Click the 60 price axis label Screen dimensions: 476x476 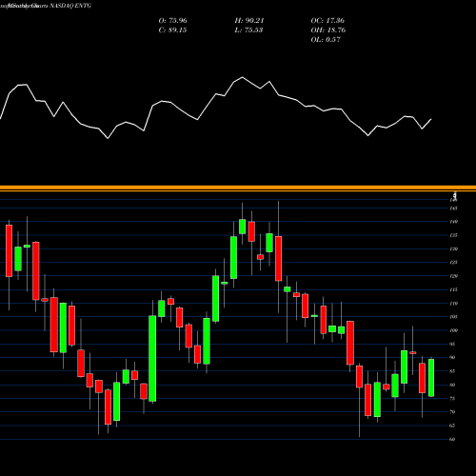(452, 440)
